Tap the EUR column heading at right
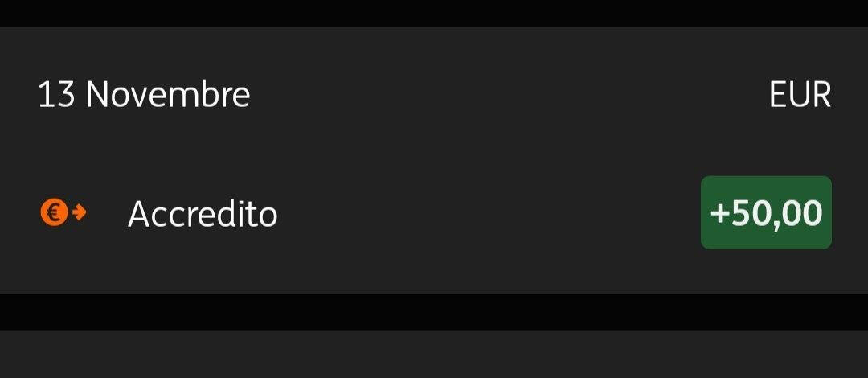868x378 pixels. coord(799,95)
